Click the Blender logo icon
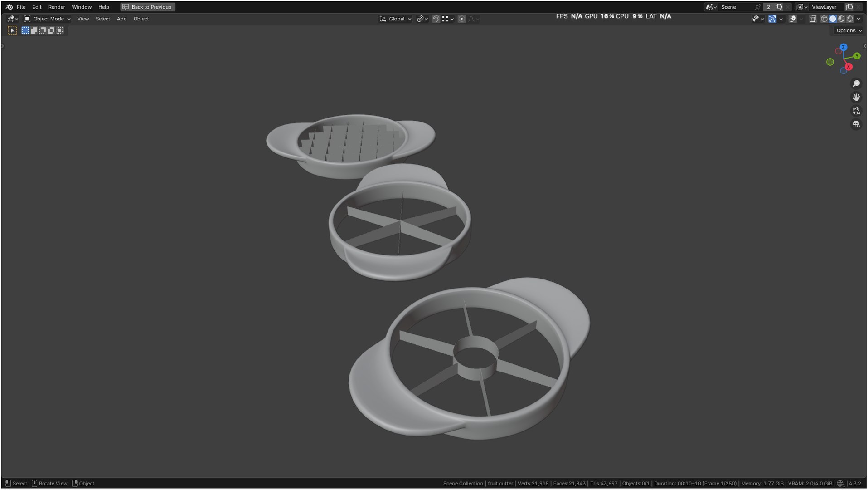Screen dimensions: 868x490 click(x=9, y=7)
